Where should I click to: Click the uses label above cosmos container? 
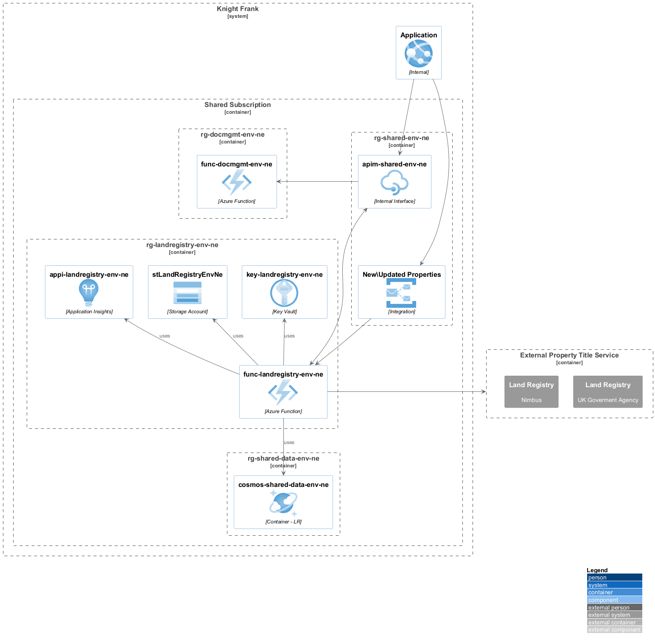[x=289, y=442]
